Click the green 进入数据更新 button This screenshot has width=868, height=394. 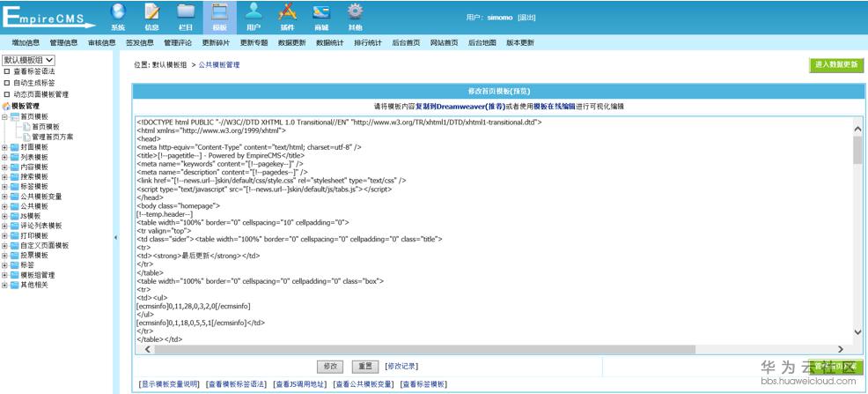click(x=836, y=65)
